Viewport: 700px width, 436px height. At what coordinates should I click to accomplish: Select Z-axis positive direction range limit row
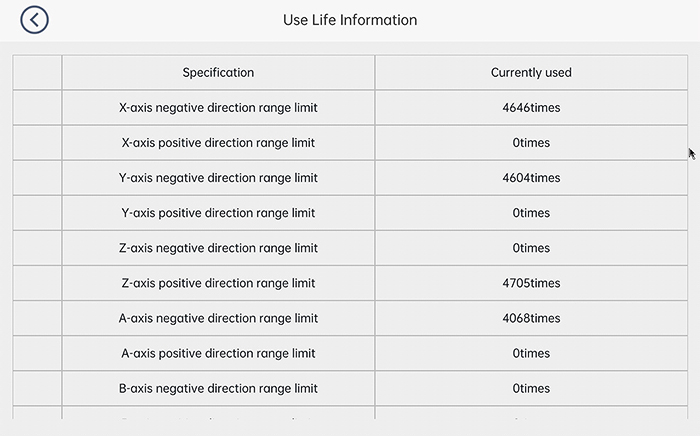coord(218,283)
